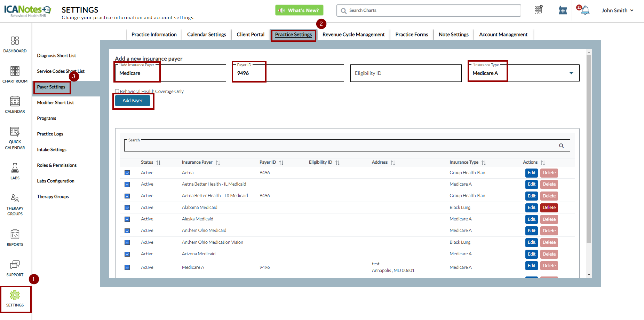Uncheck the Aetna row status checkbox
Screen dimensions: 644x320
coord(127,173)
